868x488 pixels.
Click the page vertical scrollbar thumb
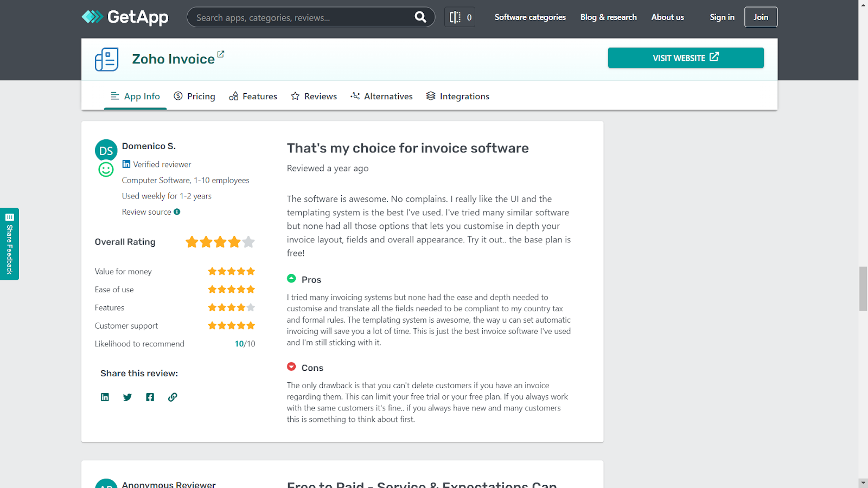pyautogui.click(x=863, y=288)
